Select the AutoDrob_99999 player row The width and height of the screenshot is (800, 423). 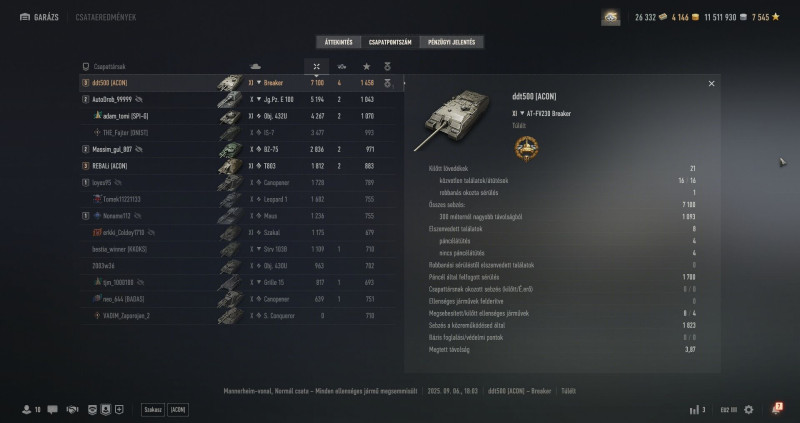[x=237, y=99]
